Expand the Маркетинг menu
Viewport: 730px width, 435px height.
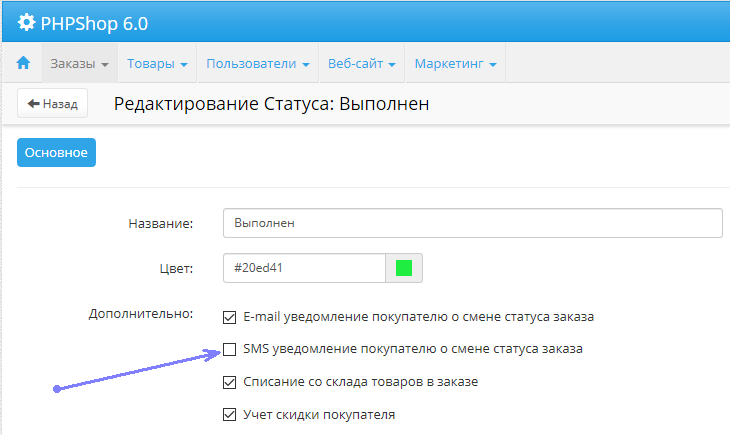click(x=455, y=63)
